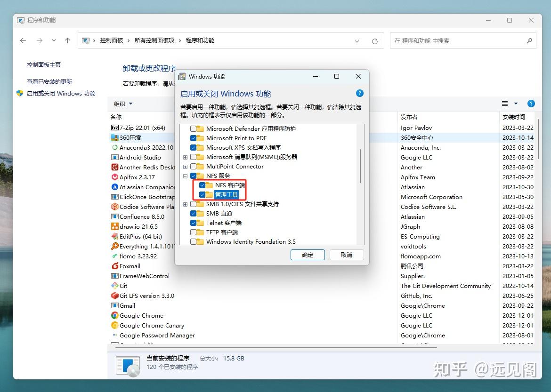This screenshot has height=392, width=551.
Task: Open the 组织 dropdown menu
Action: 123,104
